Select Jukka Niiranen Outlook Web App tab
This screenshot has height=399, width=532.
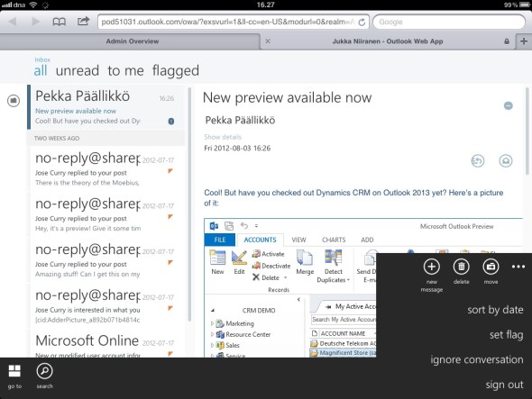(388, 41)
